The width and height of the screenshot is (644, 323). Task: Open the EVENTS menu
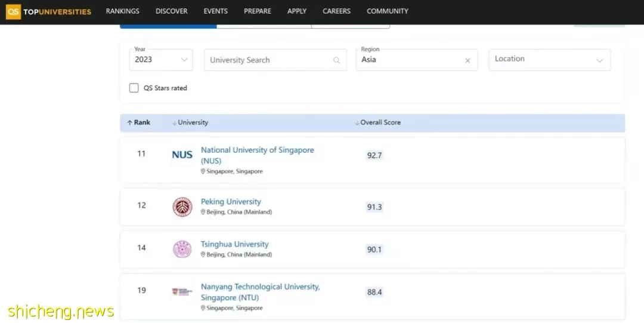pos(216,11)
